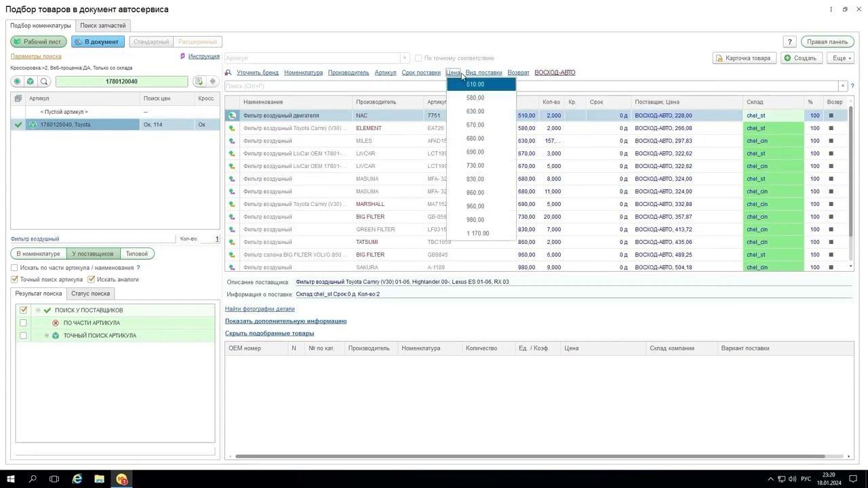Image resolution: width=868 pixels, height=488 pixels.
Task: Open the 'Номенклатура' filter list
Action: [x=303, y=73]
